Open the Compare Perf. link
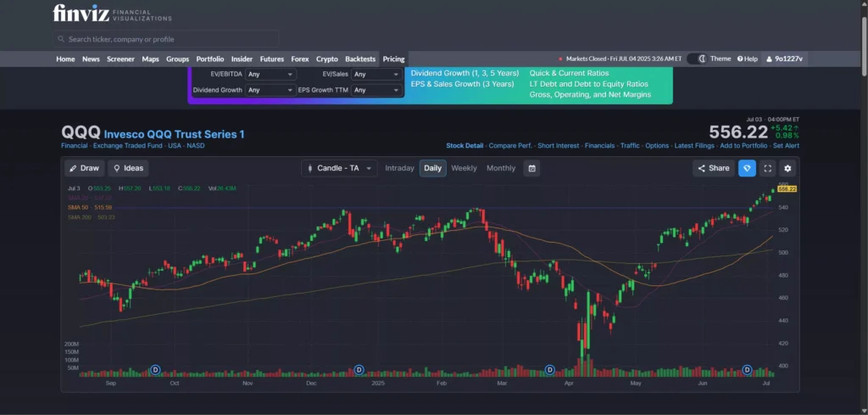Viewport: 868px width, 415px height. pyautogui.click(x=510, y=146)
